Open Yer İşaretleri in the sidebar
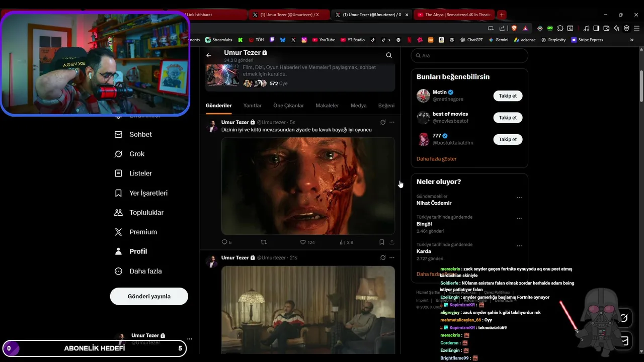 coord(141,193)
